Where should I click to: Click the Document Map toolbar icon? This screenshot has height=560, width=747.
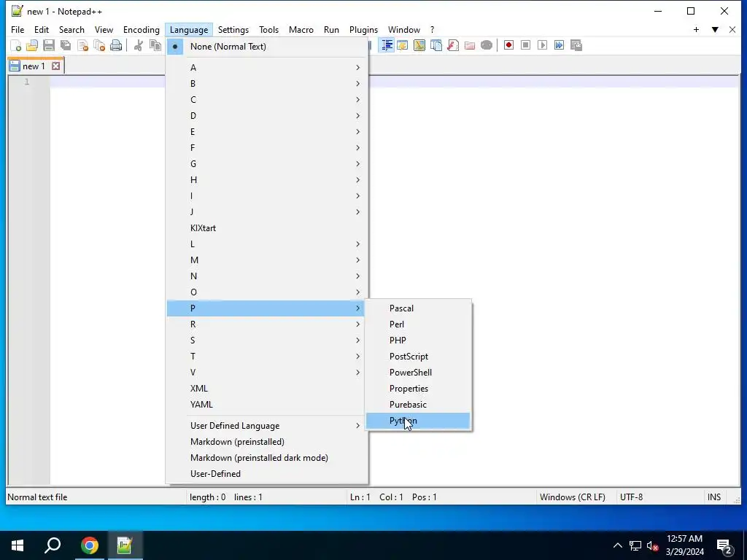[419, 45]
